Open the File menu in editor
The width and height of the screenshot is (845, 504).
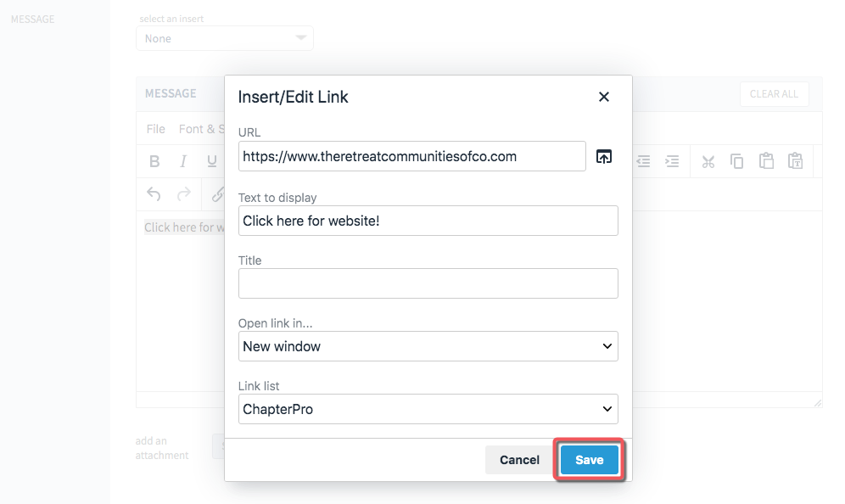click(x=156, y=129)
